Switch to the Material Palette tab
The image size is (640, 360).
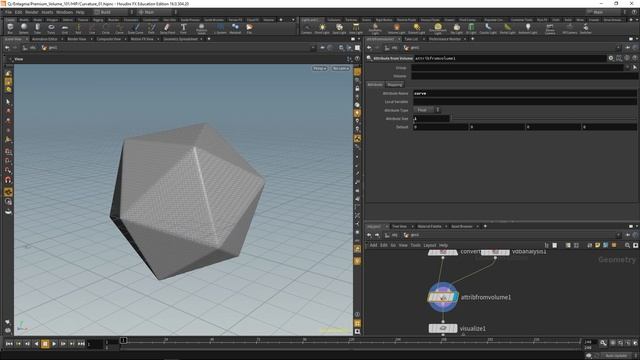coord(429,226)
